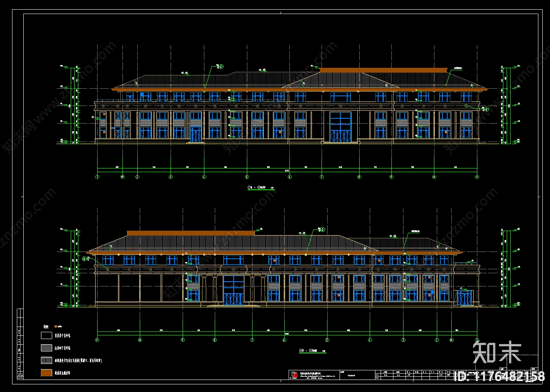This screenshot has height=392, width=550.
Task: Select grid bubble 2 under the upper elevation
Action: [x=137, y=177]
